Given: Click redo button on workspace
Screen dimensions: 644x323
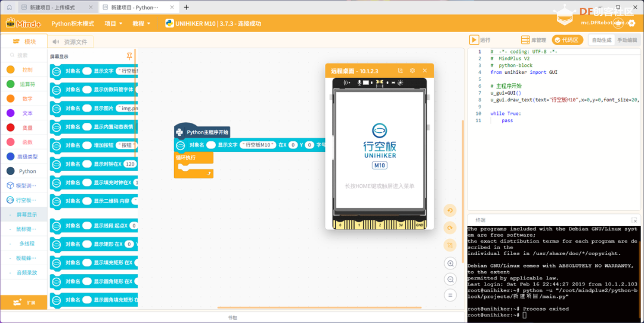Looking at the screenshot, I should [450, 228].
